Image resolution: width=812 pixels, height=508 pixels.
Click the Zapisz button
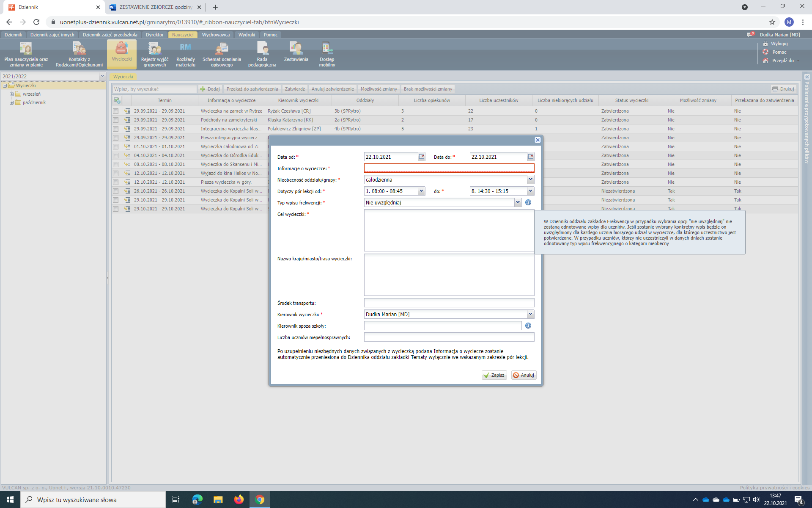494,375
